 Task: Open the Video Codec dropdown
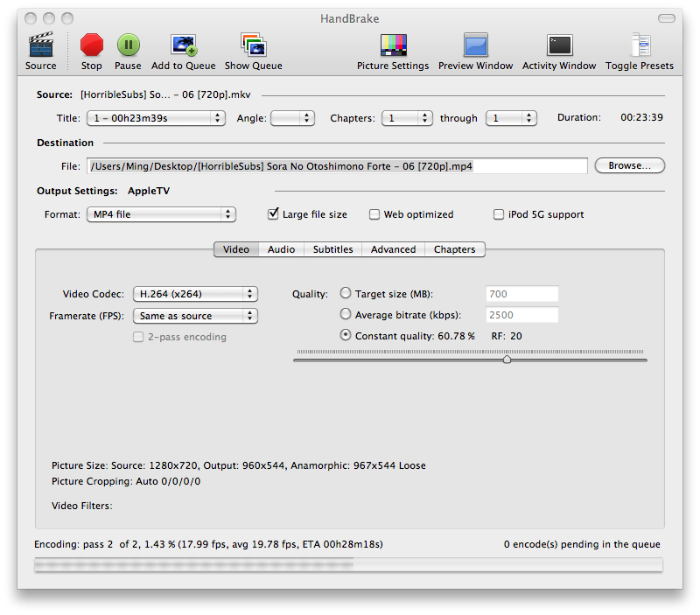coord(195,294)
